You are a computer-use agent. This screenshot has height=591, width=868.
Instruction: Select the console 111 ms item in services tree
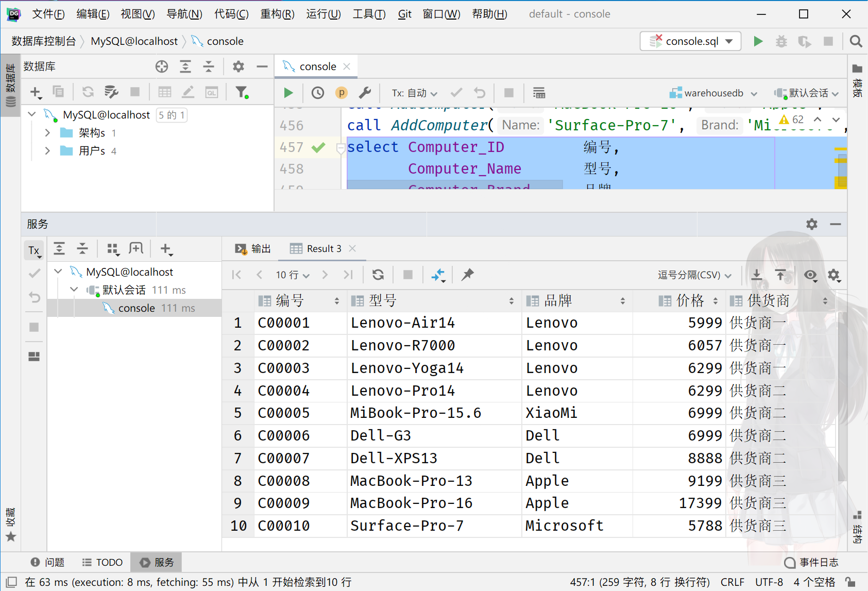click(134, 308)
